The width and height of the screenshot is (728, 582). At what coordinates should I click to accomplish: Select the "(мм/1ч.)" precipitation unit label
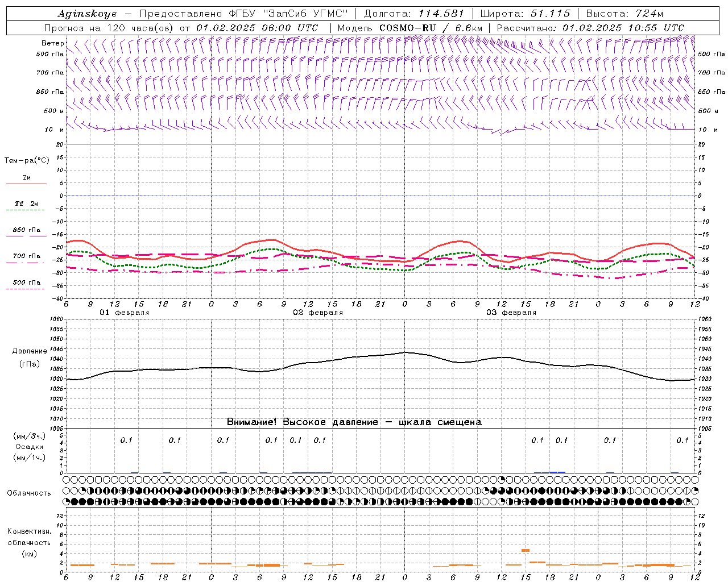(30, 458)
